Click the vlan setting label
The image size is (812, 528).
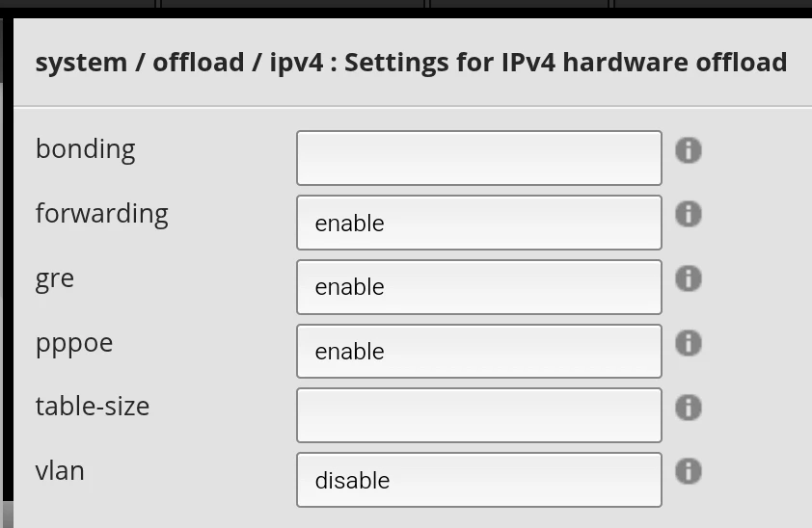tap(60, 471)
